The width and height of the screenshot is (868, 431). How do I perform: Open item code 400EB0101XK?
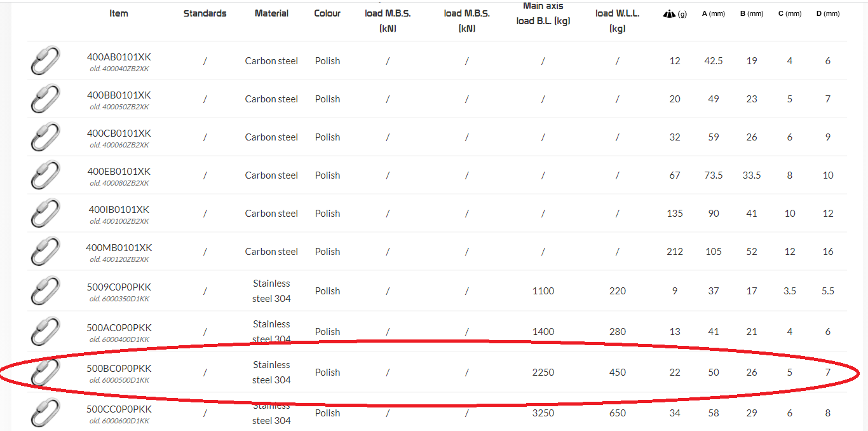click(119, 172)
